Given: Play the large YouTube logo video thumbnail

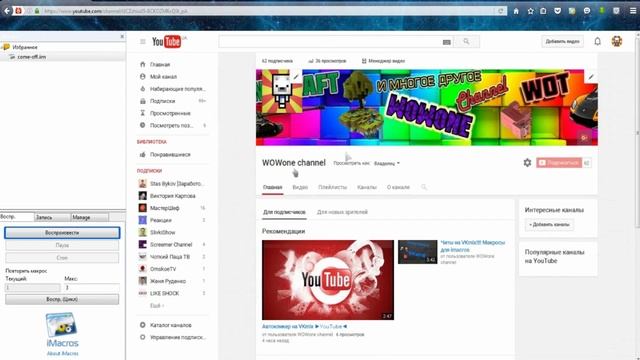Looking at the screenshot, I should (x=328, y=280).
